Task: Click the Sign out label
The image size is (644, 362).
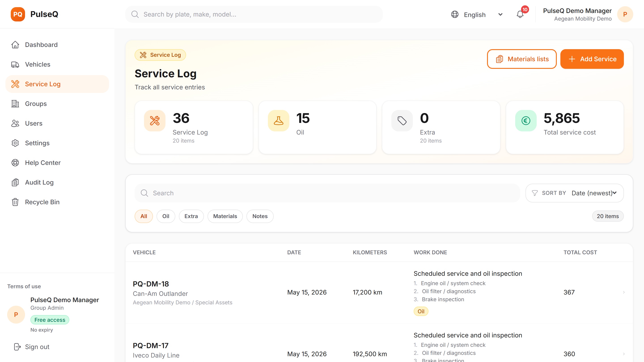Action: click(37, 347)
